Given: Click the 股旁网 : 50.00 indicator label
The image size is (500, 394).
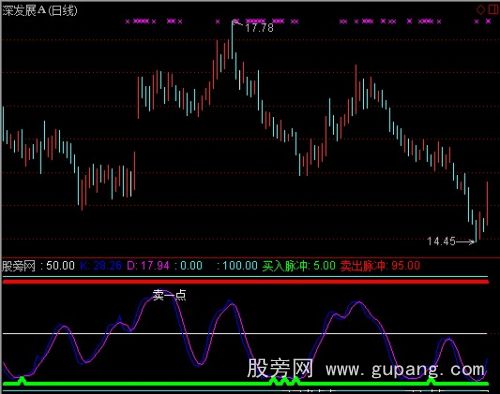Looking at the screenshot, I should (38, 266).
